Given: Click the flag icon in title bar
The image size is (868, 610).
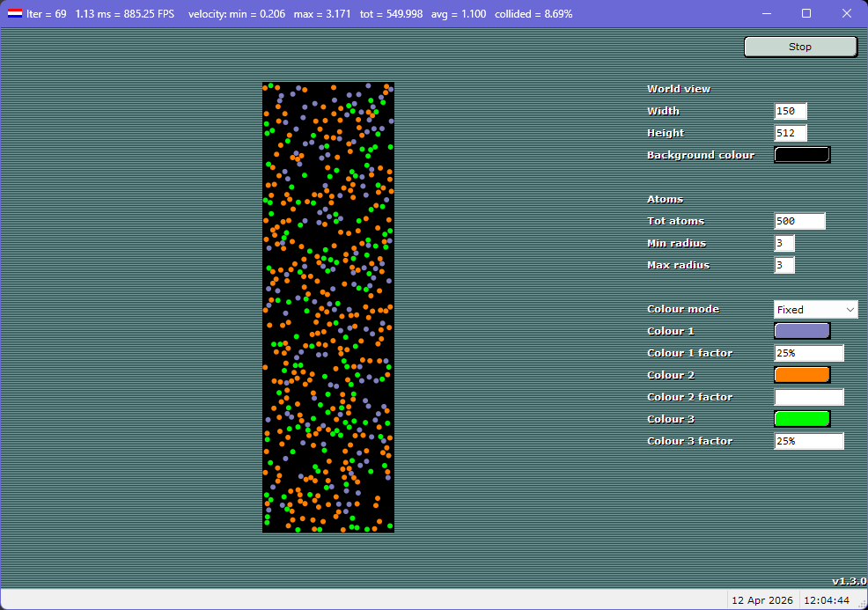Looking at the screenshot, I should click(x=15, y=14).
